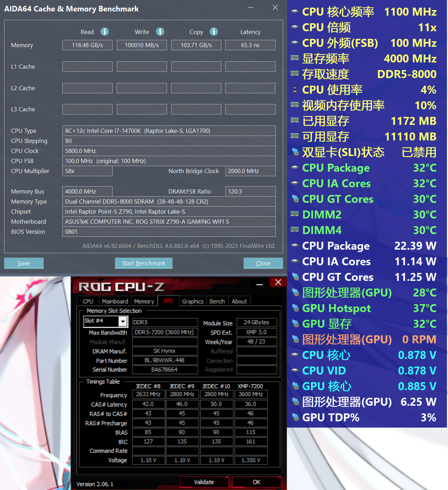Open the Bench tab in CPU-Z
The height and width of the screenshot is (490, 448).
(x=217, y=301)
